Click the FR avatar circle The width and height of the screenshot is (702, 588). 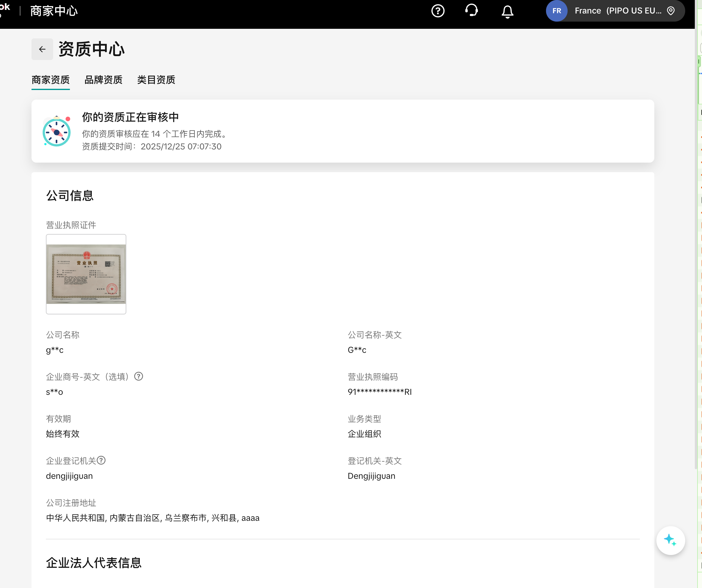click(x=556, y=10)
